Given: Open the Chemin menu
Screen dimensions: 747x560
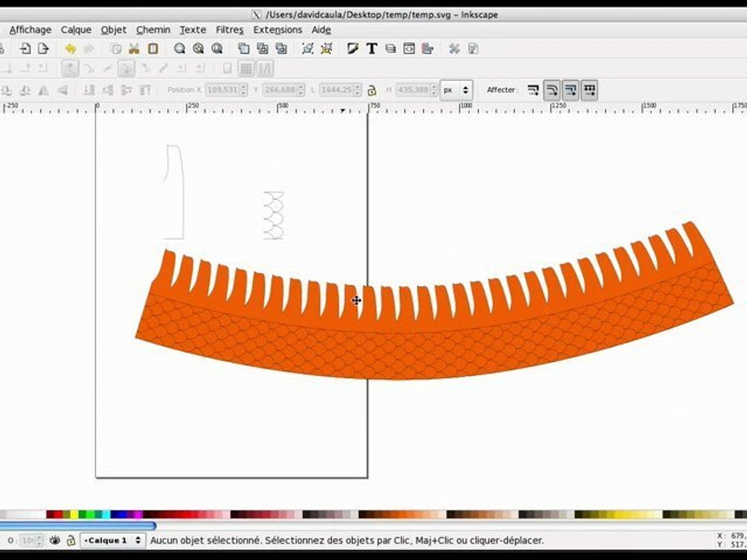Looking at the screenshot, I should pyautogui.click(x=153, y=30).
